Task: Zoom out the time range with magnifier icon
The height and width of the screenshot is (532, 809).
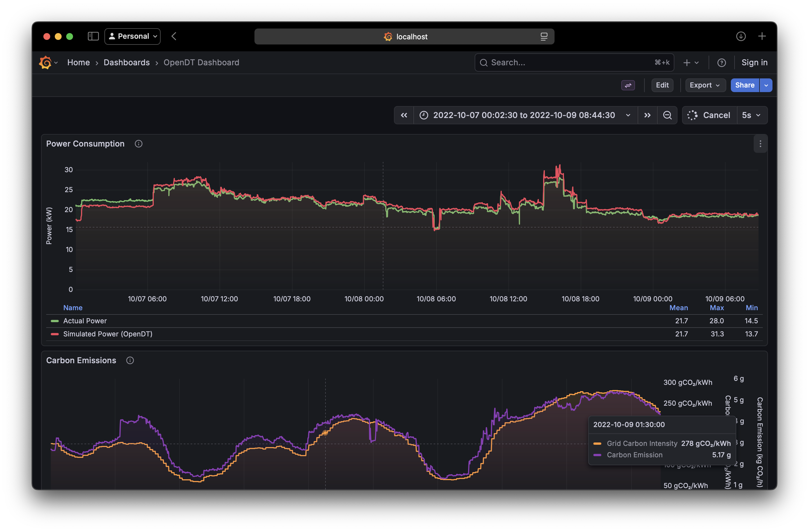Action: (x=667, y=115)
